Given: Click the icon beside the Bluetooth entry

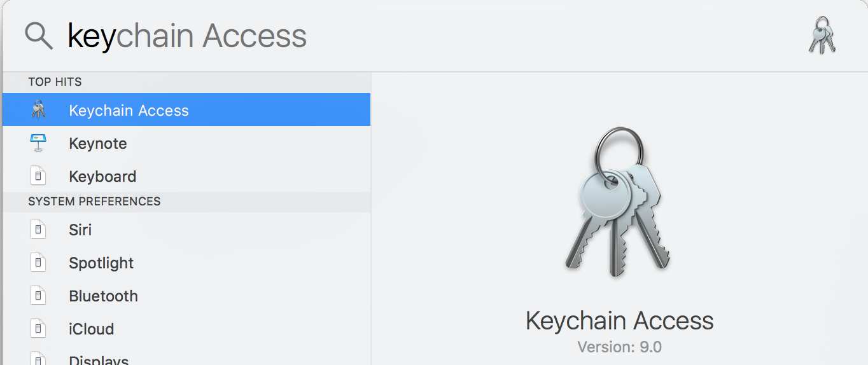Looking at the screenshot, I should tap(39, 296).
